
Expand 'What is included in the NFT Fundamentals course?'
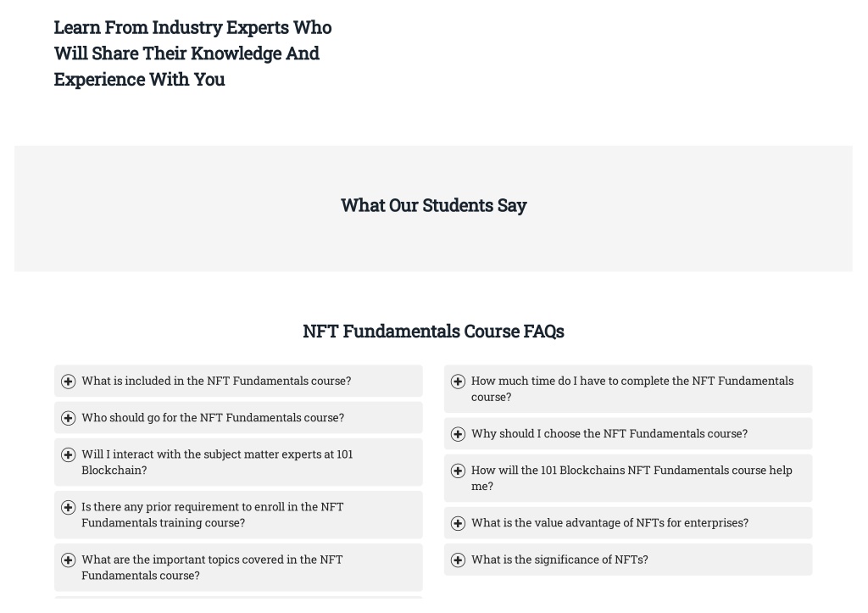(238, 381)
